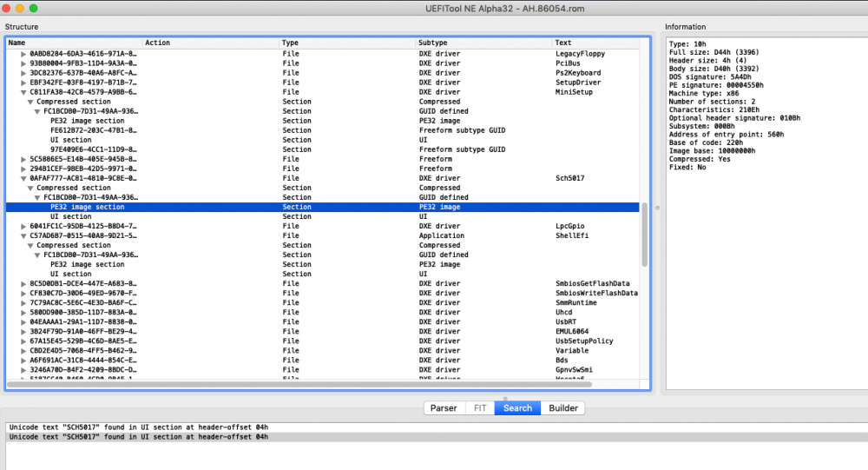868x470 pixels.
Task: Select the ShellEfi text cell
Action: [572, 235]
